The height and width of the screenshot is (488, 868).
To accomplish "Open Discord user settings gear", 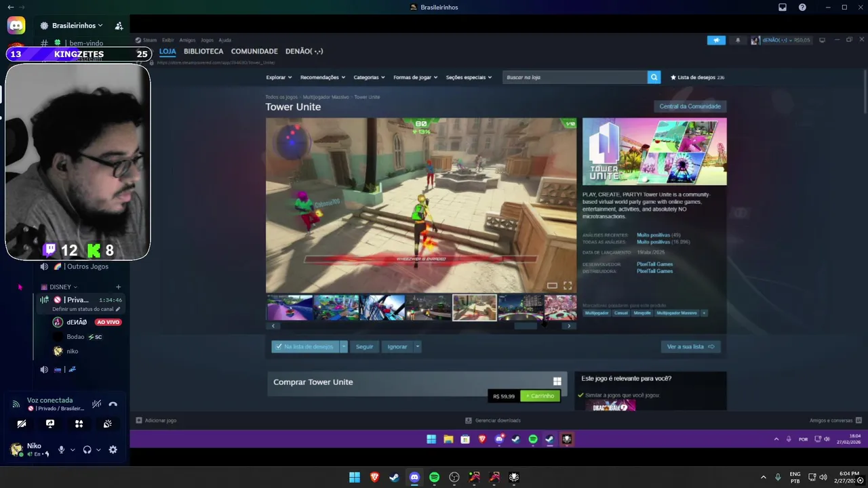I will 113,449.
